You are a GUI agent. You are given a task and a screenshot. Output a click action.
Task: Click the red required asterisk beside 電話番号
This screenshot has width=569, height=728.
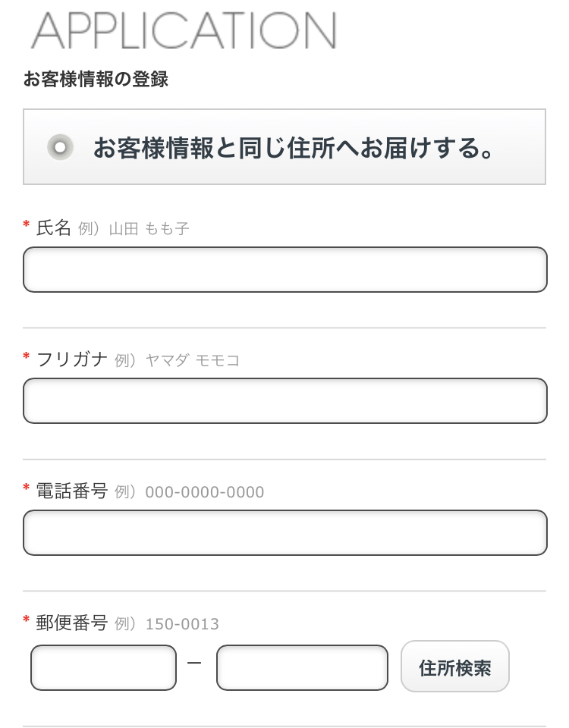[x=27, y=488]
